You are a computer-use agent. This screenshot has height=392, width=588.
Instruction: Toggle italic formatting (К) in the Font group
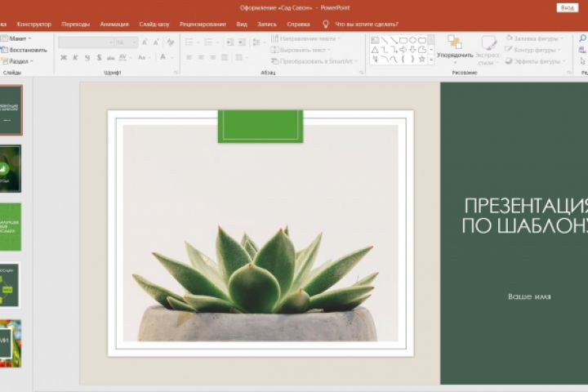pyautogui.click(x=75, y=58)
